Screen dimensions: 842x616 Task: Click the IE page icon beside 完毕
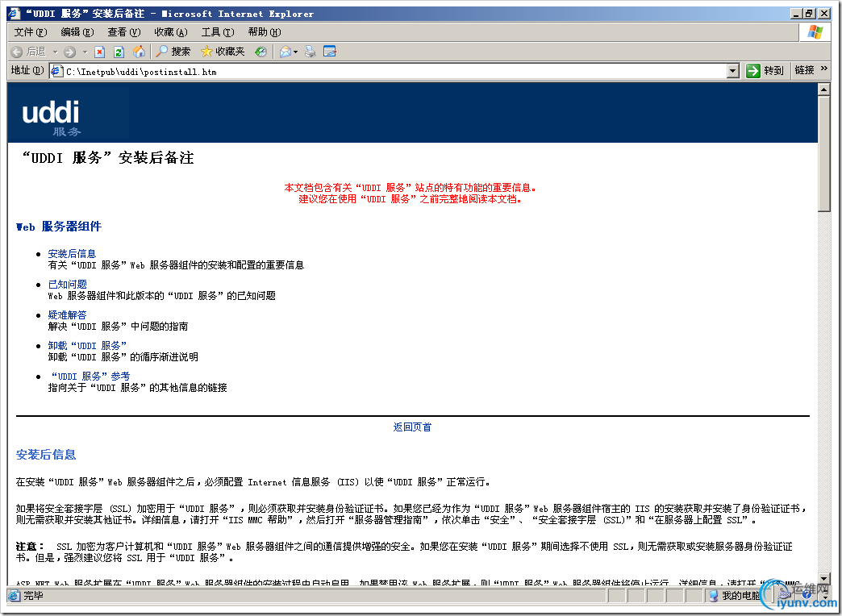point(15,596)
